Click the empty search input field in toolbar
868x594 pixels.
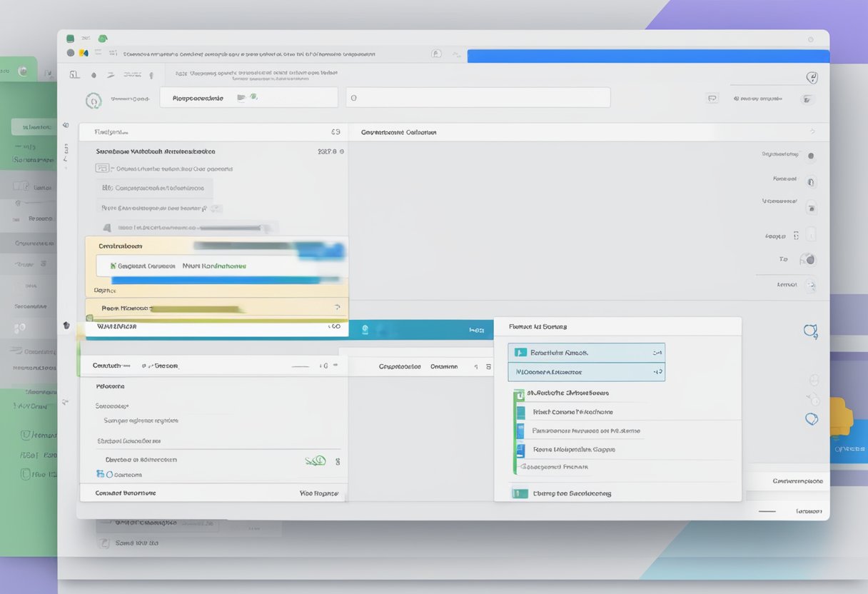[478, 98]
